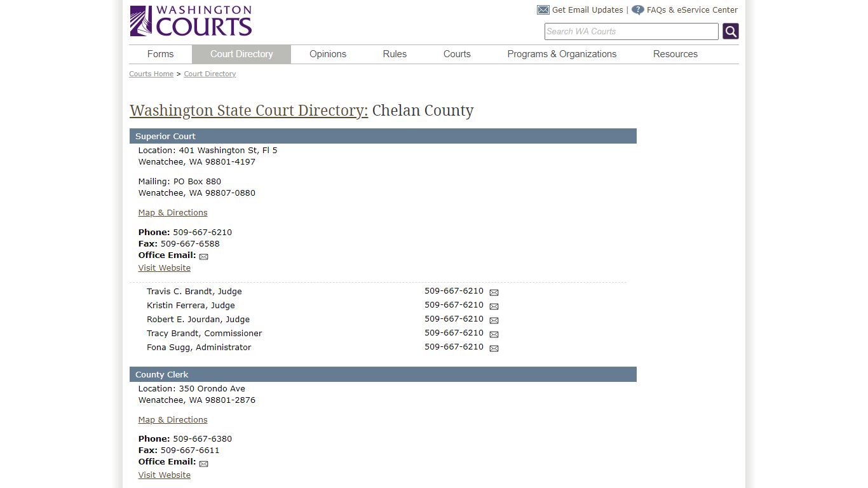Click the FAQs question mark icon
868x488 pixels.
click(637, 10)
